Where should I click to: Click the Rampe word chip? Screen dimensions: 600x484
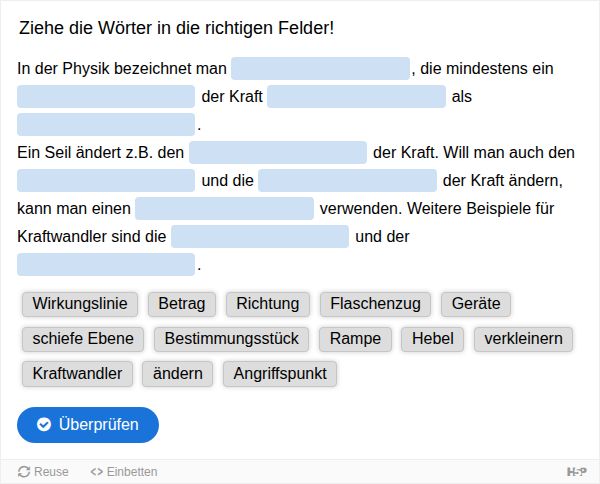point(355,339)
